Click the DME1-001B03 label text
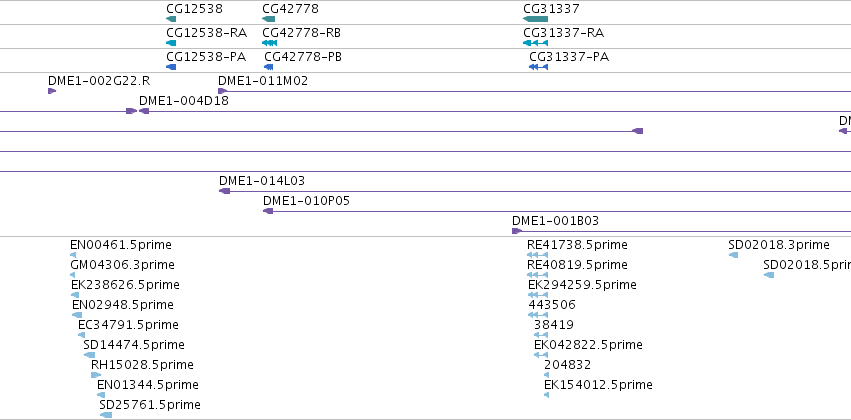851x420 pixels. point(556,221)
